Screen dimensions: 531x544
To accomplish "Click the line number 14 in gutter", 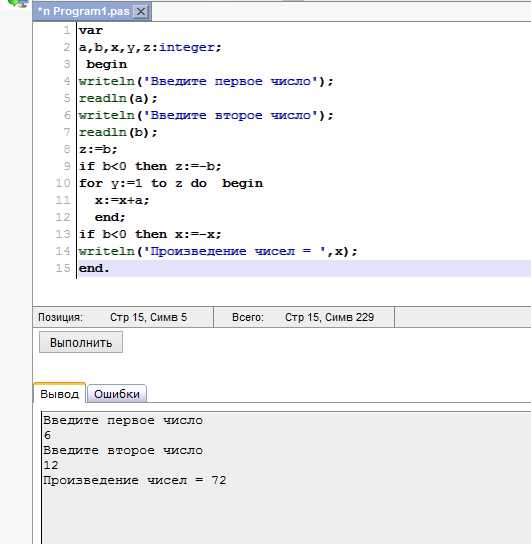I will pyautogui.click(x=63, y=251).
